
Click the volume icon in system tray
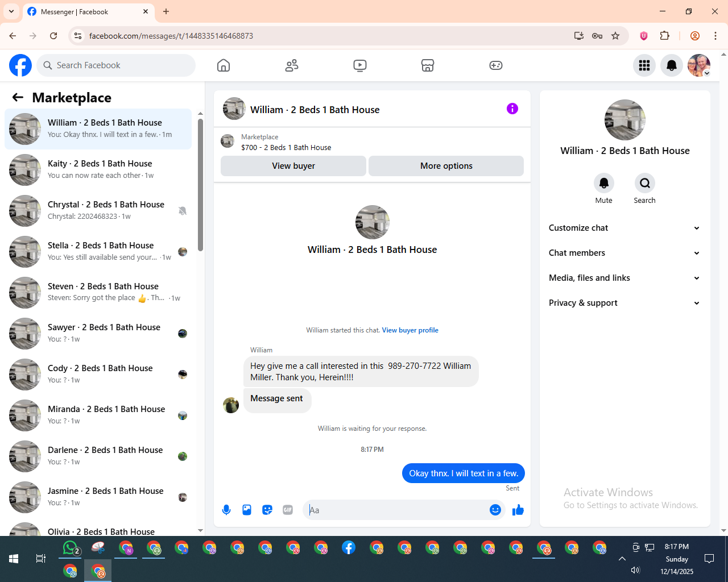(x=635, y=570)
